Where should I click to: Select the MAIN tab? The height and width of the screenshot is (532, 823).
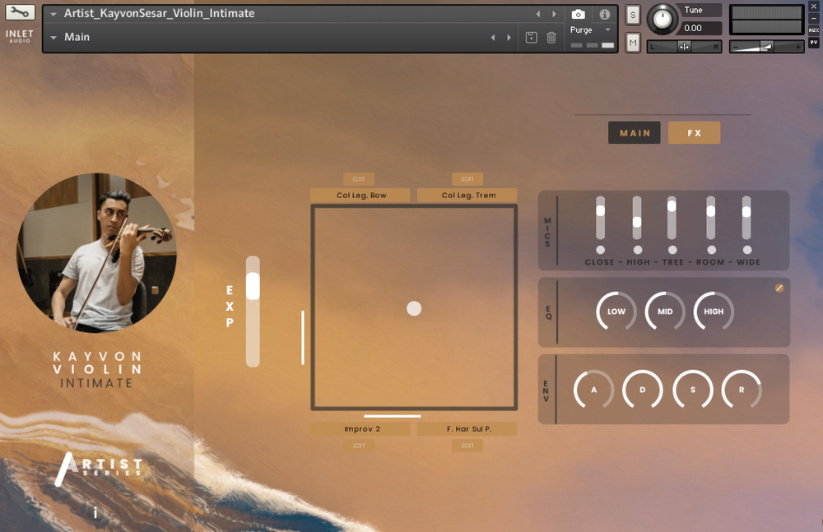(x=634, y=133)
